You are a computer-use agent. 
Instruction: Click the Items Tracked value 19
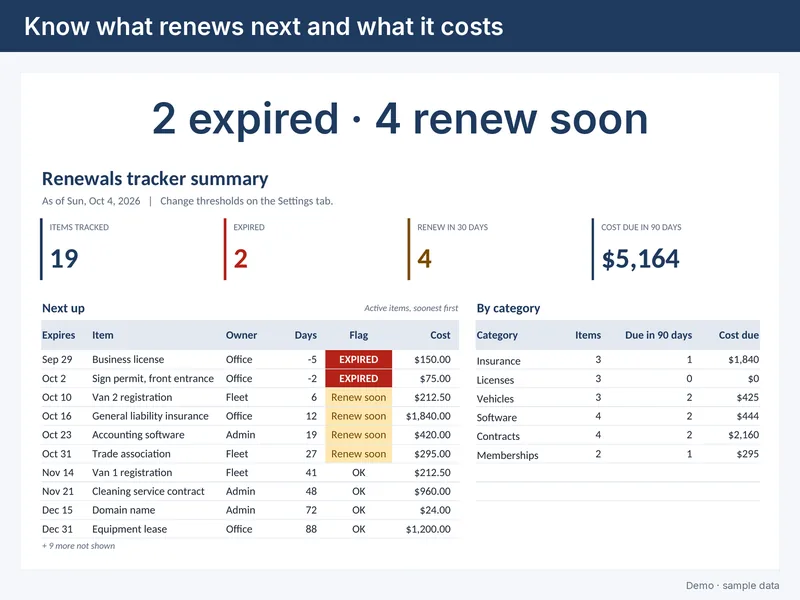64,259
